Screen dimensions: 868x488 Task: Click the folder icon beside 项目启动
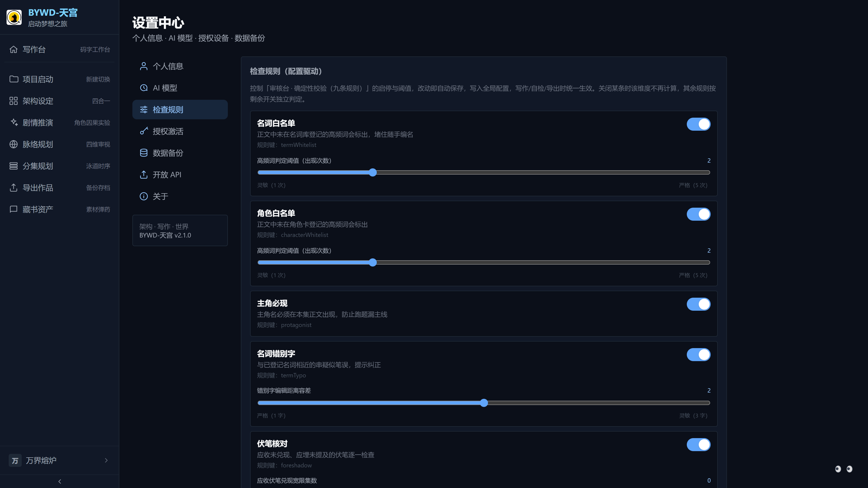coord(14,79)
